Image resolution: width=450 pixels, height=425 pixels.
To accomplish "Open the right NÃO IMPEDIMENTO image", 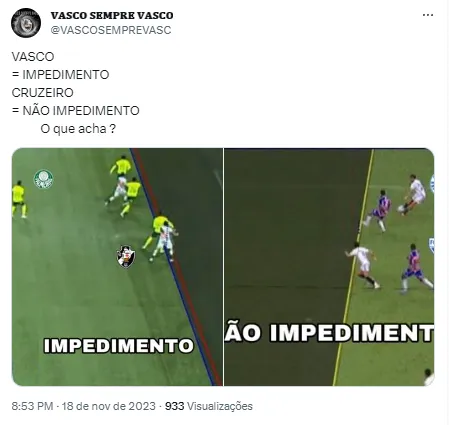I will pyautogui.click(x=329, y=267).
